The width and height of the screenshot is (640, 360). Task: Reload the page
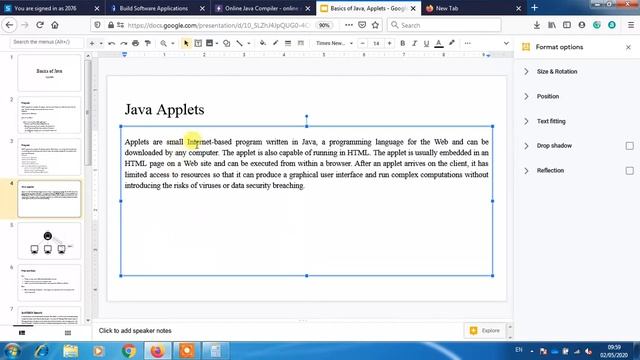[x=40, y=25]
